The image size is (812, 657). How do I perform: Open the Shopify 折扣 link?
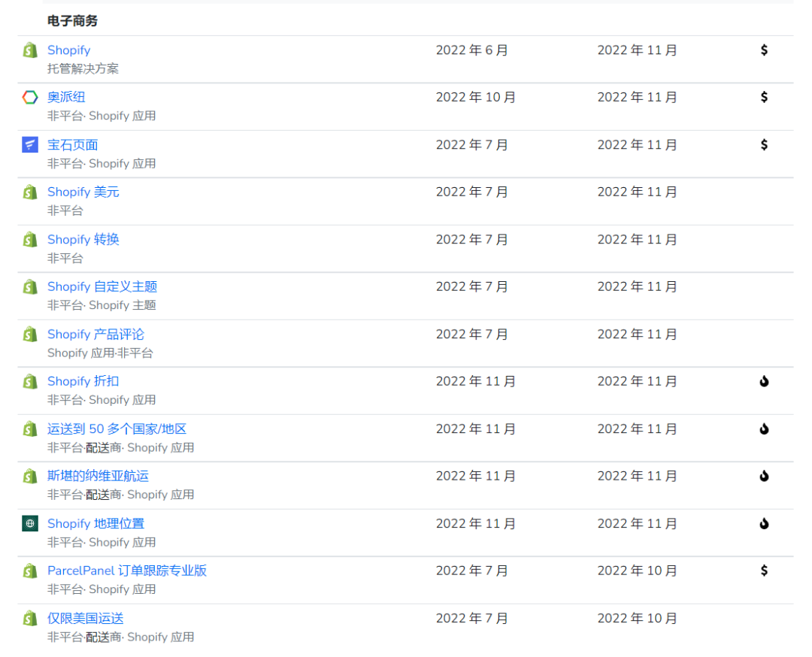[x=83, y=382]
